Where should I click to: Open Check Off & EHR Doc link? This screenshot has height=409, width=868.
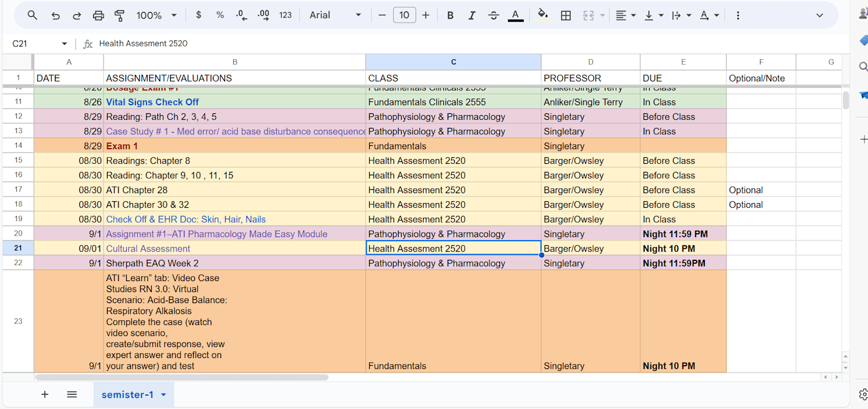[186, 219]
